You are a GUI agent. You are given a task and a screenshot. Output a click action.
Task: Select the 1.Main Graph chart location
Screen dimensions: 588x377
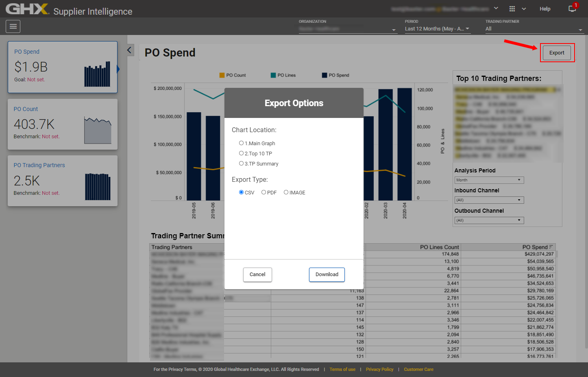tap(241, 143)
